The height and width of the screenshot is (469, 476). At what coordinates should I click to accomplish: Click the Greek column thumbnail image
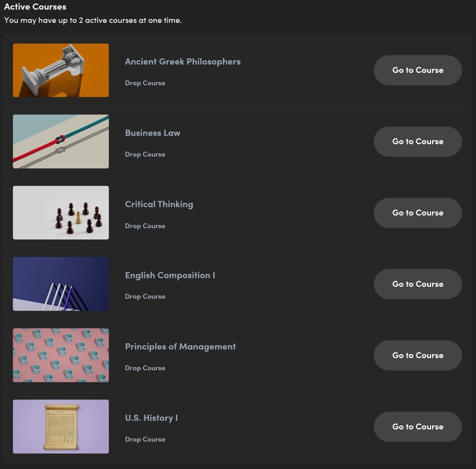pyautogui.click(x=60, y=70)
